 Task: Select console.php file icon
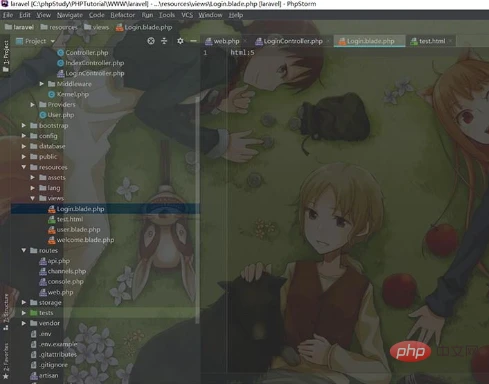(x=42, y=282)
